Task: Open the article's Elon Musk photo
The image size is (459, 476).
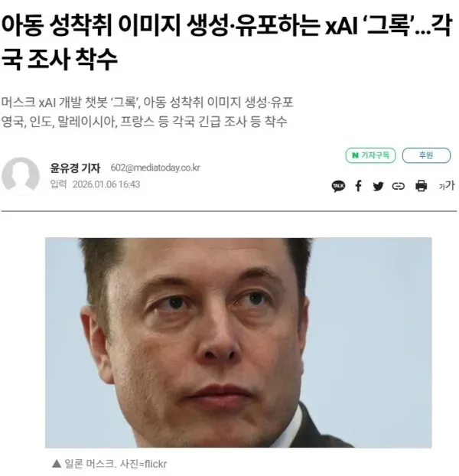Action: click(239, 342)
